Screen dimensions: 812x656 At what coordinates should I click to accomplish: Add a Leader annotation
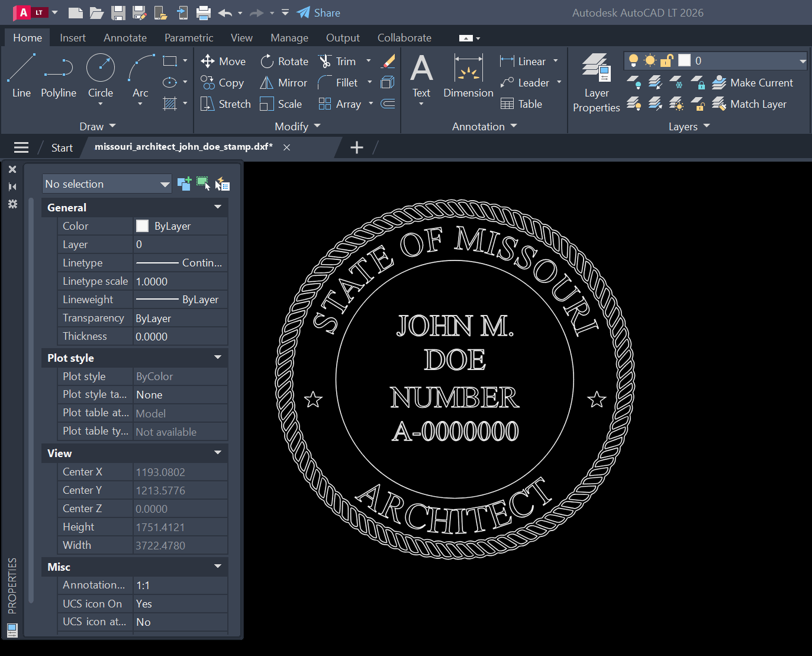pos(524,82)
